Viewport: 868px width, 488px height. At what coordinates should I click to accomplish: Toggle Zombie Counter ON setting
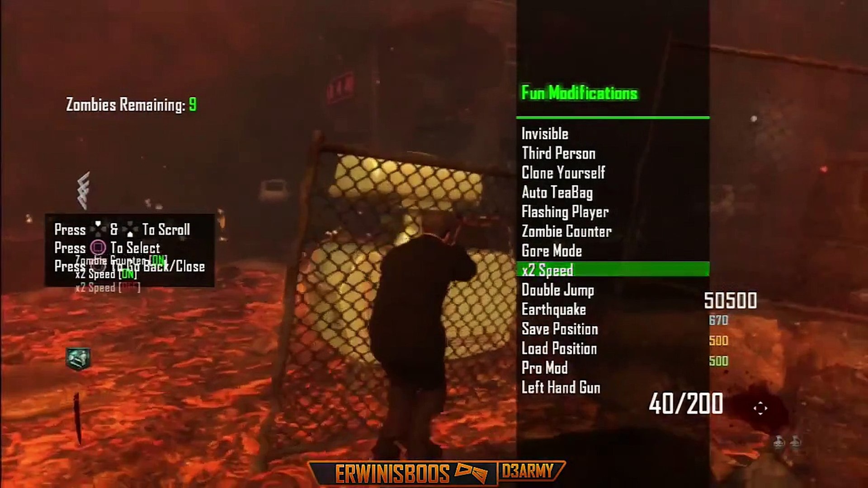pos(566,231)
